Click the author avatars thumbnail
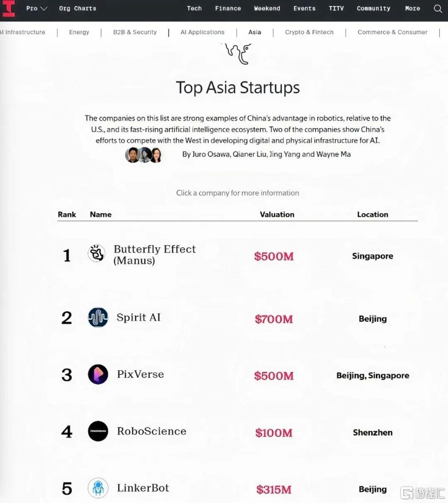448x503 pixels. [x=144, y=155]
